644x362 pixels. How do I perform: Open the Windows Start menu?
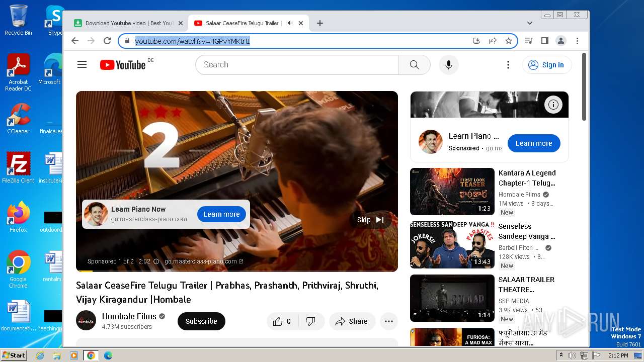point(14,355)
